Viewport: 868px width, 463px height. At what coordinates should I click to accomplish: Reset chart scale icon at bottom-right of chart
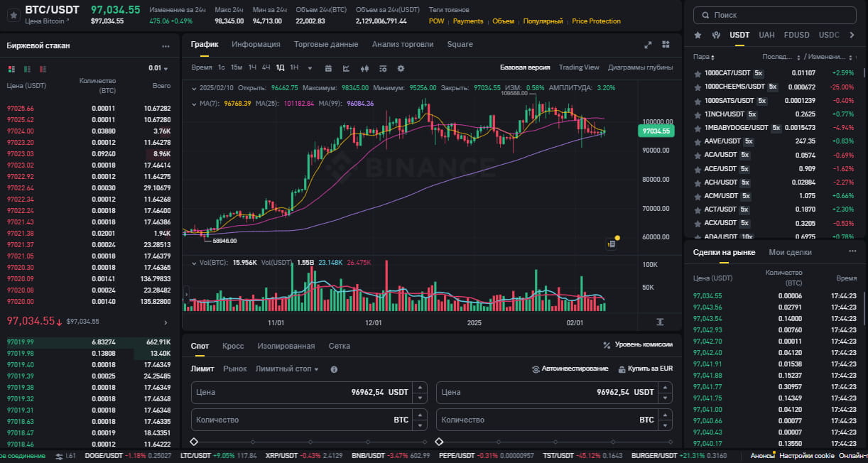(x=660, y=322)
